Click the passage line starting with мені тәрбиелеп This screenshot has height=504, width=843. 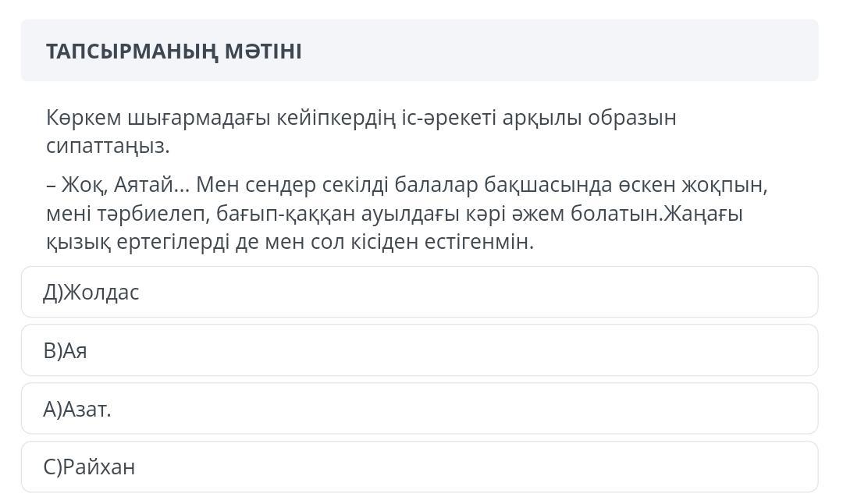pos(394,214)
